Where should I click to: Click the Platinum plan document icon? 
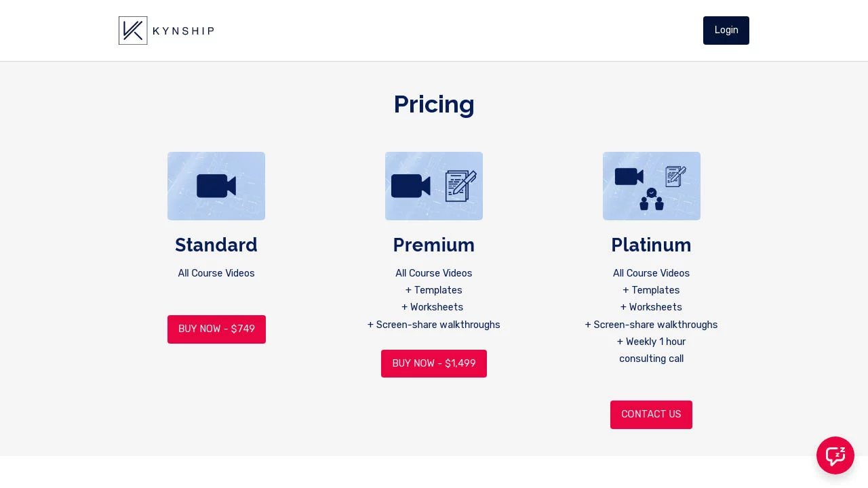[675, 176]
